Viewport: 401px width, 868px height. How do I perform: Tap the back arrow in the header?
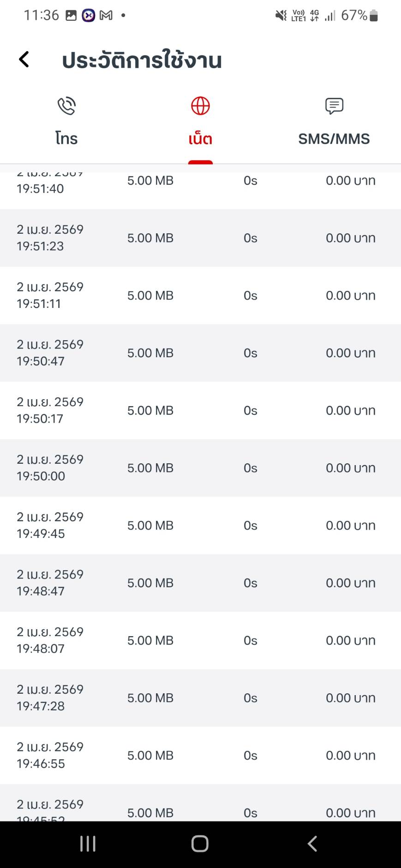[24, 59]
